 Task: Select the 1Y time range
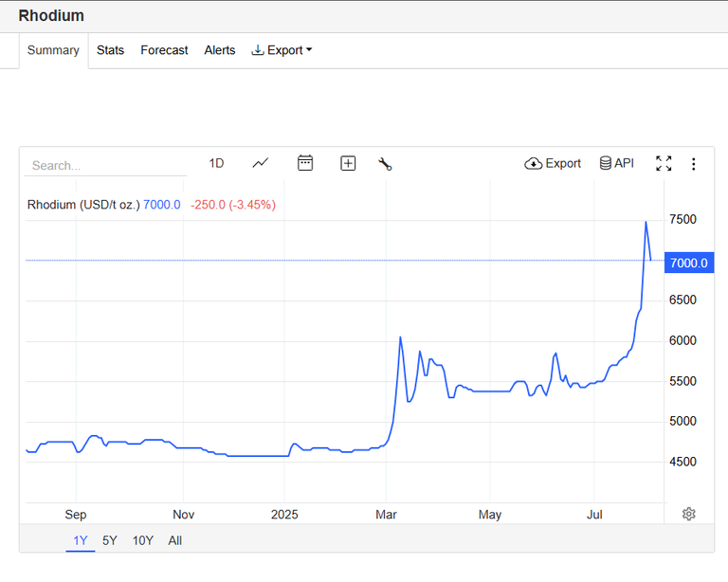[81, 540]
